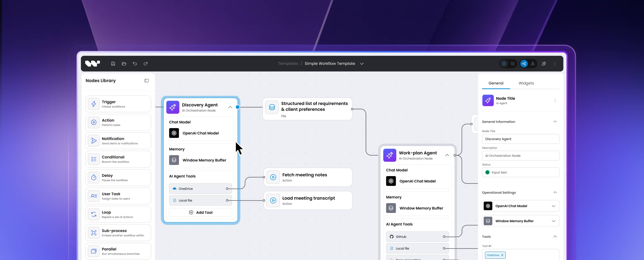Click the Conditional node checklist icon
This screenshot has height=260, width=644.
click(x=93, y=159)
